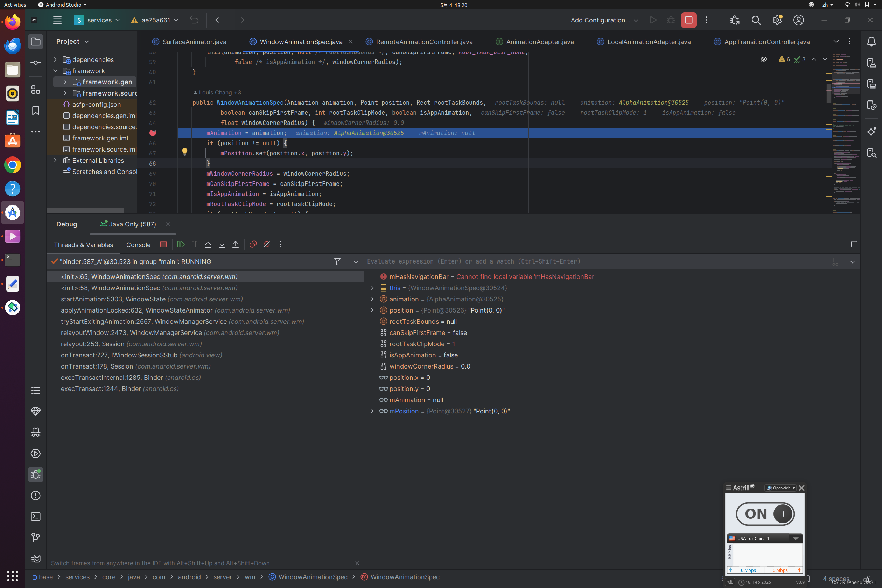Open the Problems tool window

[36, 495]
